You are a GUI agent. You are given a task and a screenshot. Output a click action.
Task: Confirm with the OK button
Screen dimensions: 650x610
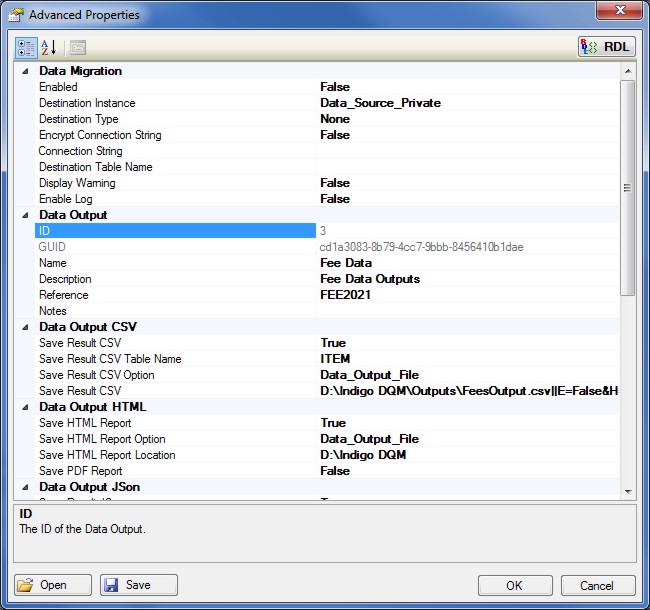[514, 585]
